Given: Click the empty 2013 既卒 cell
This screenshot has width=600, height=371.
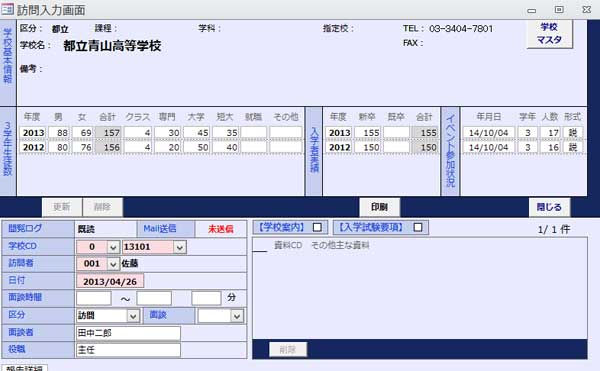Looking at the screenshot, I should click(396, 133).
